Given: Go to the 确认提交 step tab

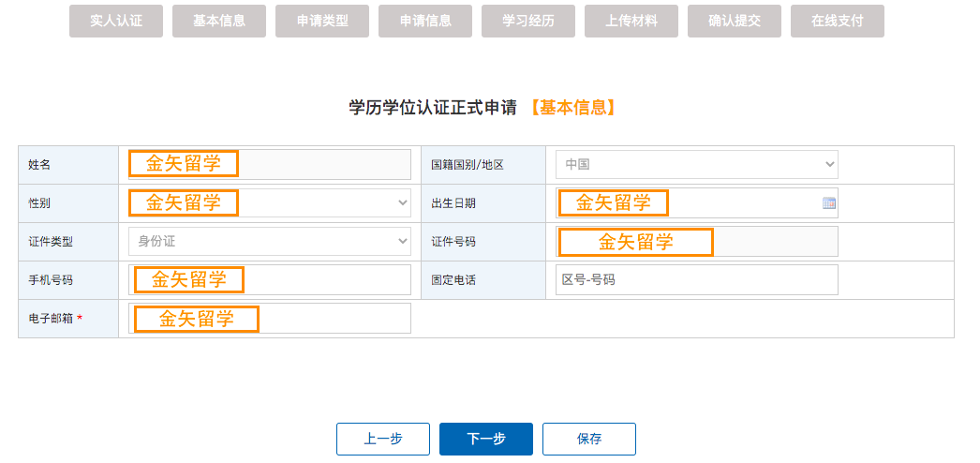Looking at the screenshot, I should point(735,21).
